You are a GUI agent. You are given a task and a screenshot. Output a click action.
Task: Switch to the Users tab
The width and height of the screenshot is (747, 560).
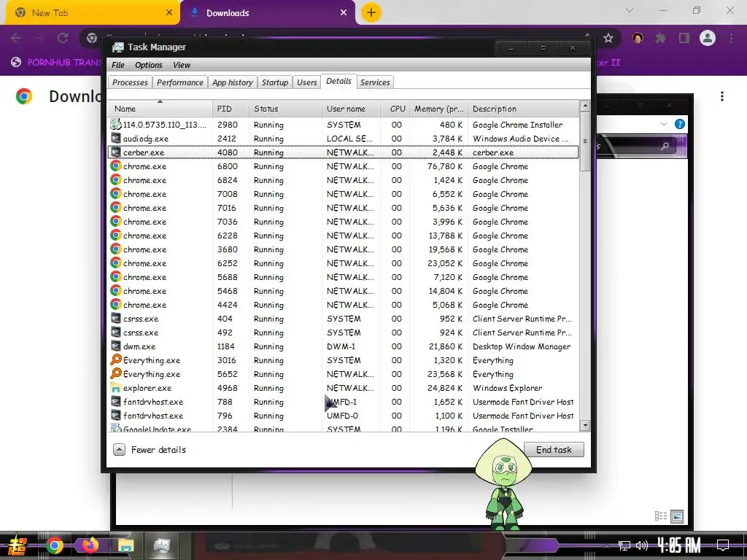pyautogui.click(x=307, y=82)
